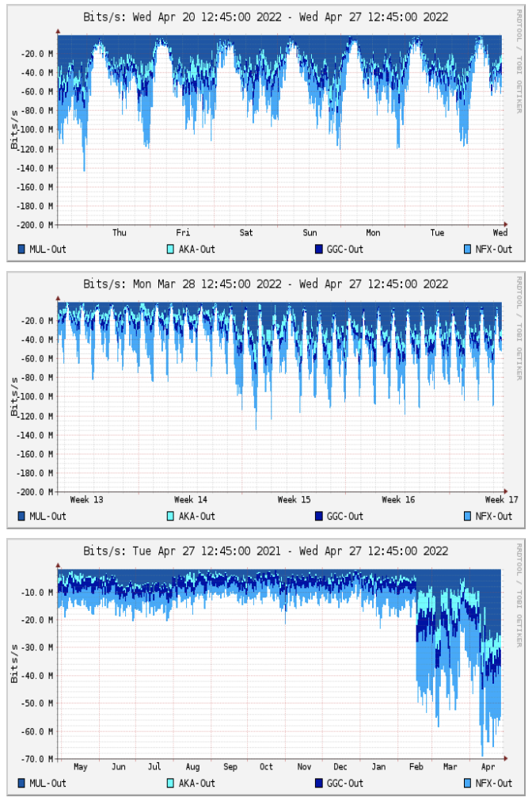Click the Feb label on the bottom graph axis
532x805 pixels.
(x=416, y=767)
